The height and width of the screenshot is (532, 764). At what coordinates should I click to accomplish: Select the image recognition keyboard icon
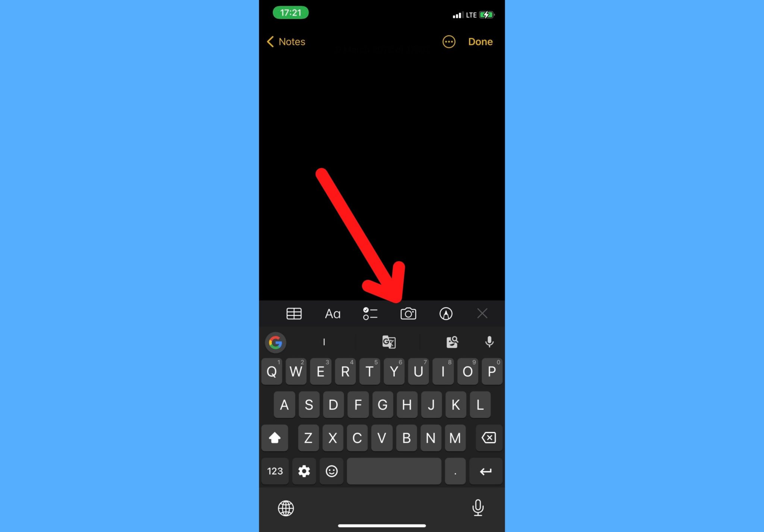tap(452, 342)
